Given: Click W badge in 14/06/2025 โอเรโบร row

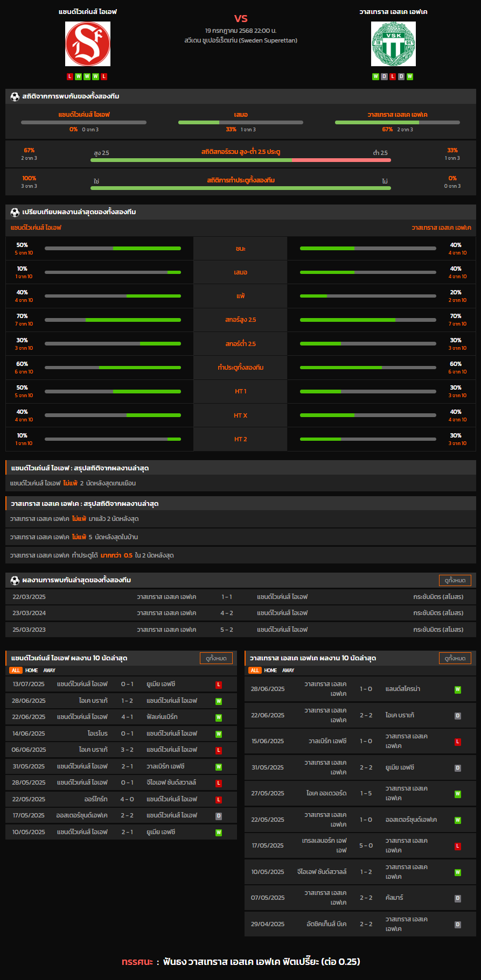Looking at the screenshot, I should (x=219, y=734).
